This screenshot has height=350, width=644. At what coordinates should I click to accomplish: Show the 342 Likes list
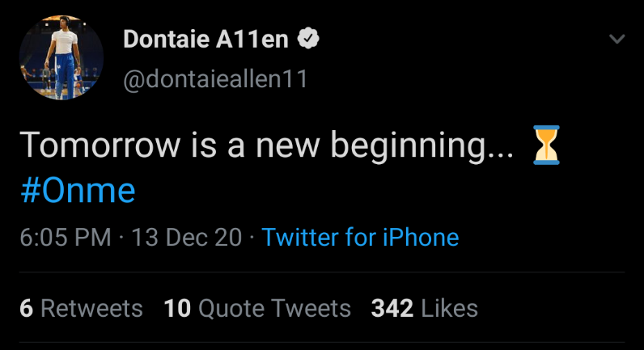tap(424, 308)
